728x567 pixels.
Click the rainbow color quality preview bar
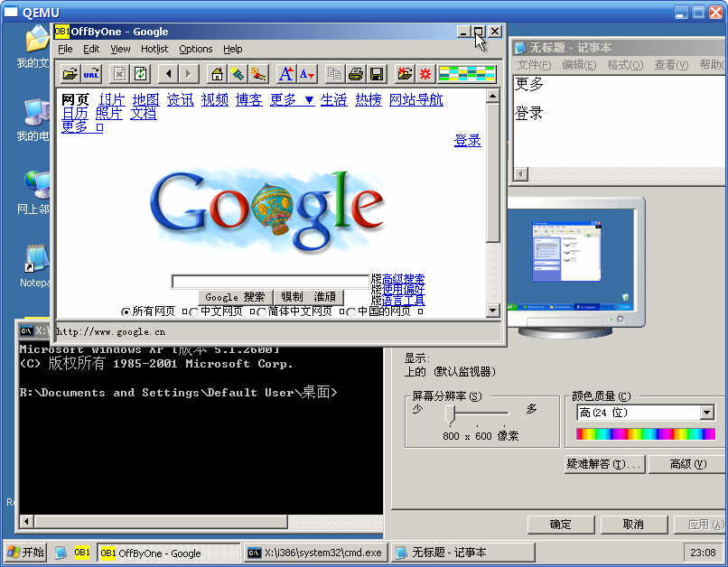[x=646, y=434]
